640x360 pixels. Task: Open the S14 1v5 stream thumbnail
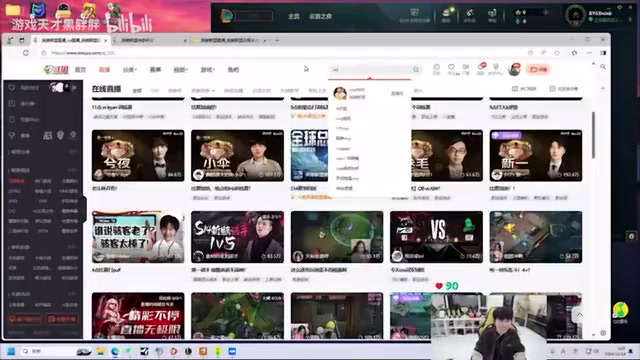tap(238, 237)
